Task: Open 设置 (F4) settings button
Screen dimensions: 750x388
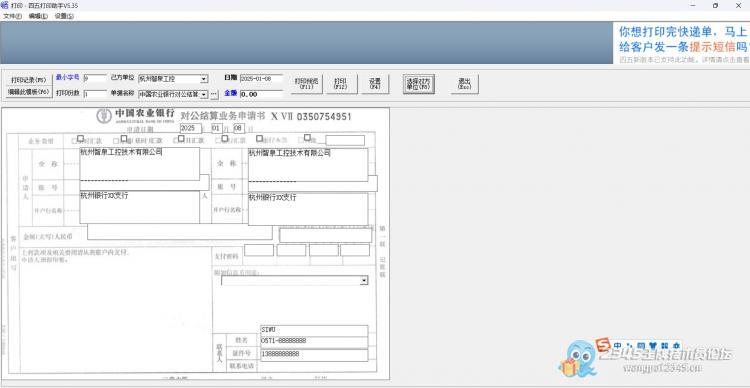Action: [x=375, y=84]
